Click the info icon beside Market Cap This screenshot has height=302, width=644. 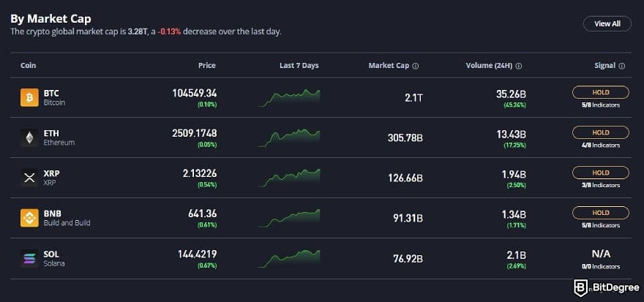pyautogui.click(x=416, y=66)
